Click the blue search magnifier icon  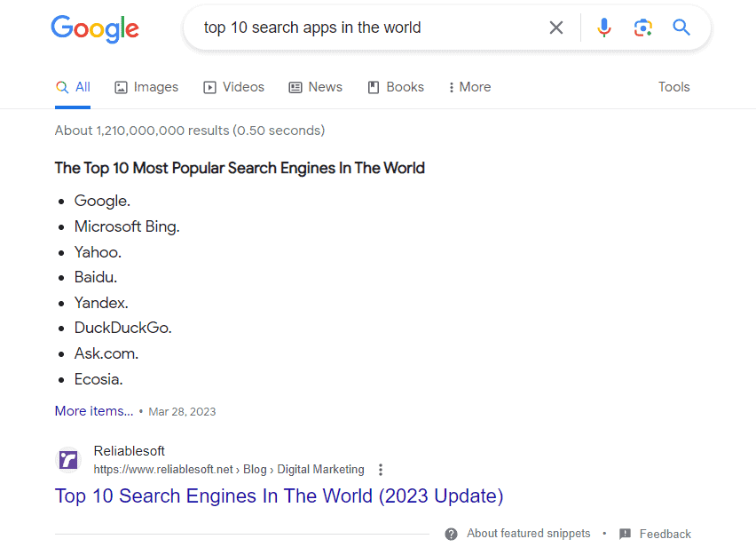(x=681, y=28)
